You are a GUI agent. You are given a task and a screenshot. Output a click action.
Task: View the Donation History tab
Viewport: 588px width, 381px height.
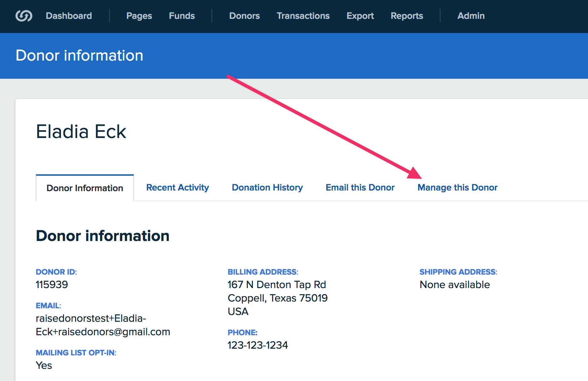267,187
